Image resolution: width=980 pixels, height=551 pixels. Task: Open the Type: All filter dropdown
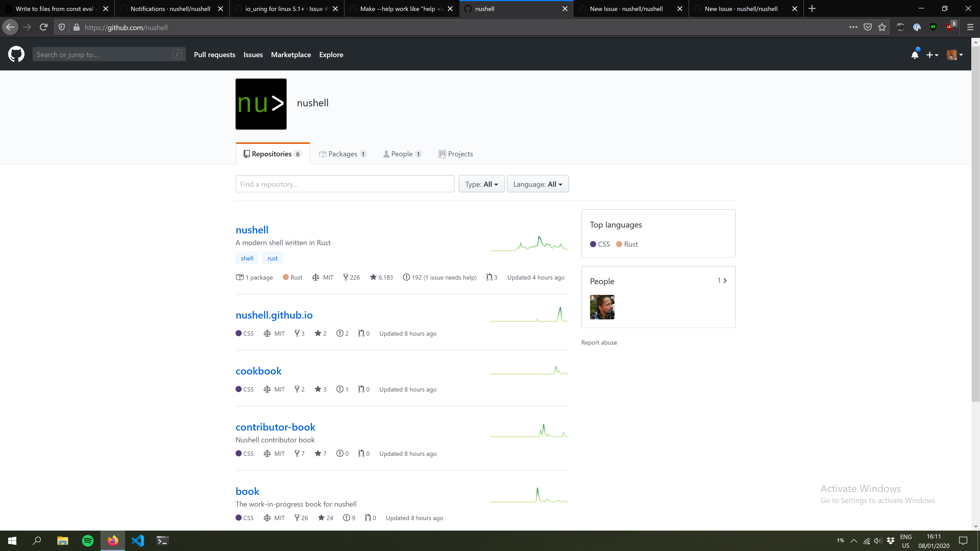click(x=481, y=184)
